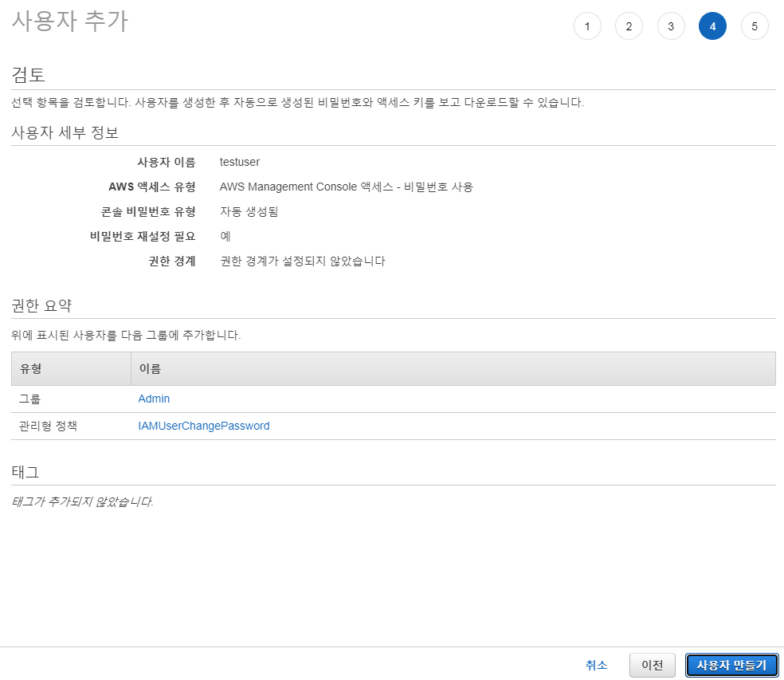Click the 콘솔 비밀번호 유형 label
Screen dimensions: 784x680
click(148, 212)
